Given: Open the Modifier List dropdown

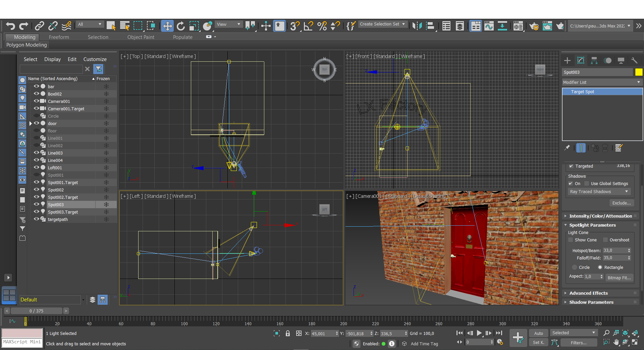Looking at the screenshot, I should [x=602, y=82].
